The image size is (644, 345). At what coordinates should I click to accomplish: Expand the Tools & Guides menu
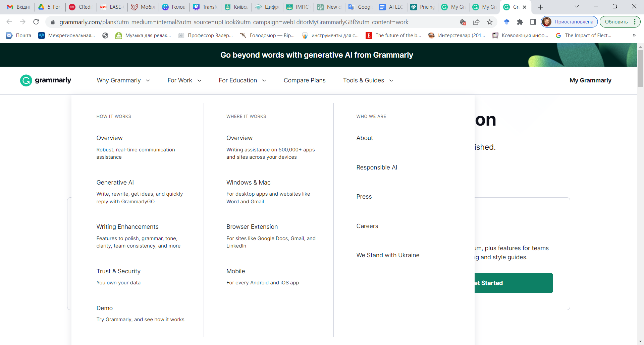click(368, 80)
